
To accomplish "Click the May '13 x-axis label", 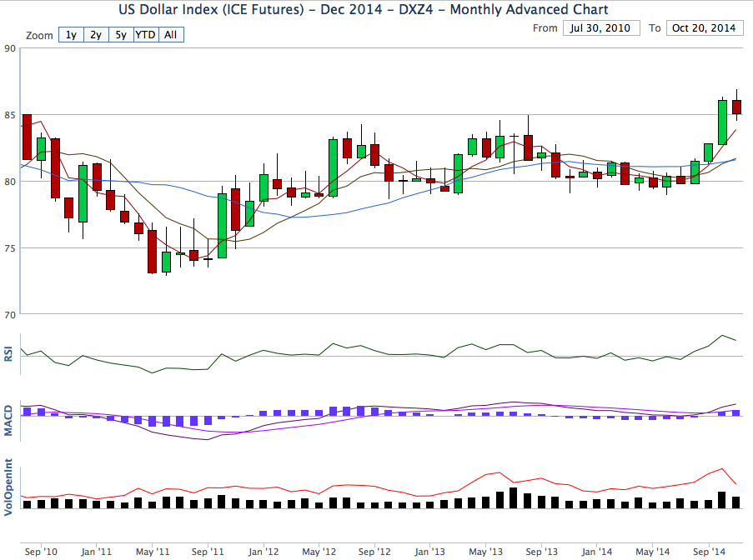I will click(x=485, y=552).
